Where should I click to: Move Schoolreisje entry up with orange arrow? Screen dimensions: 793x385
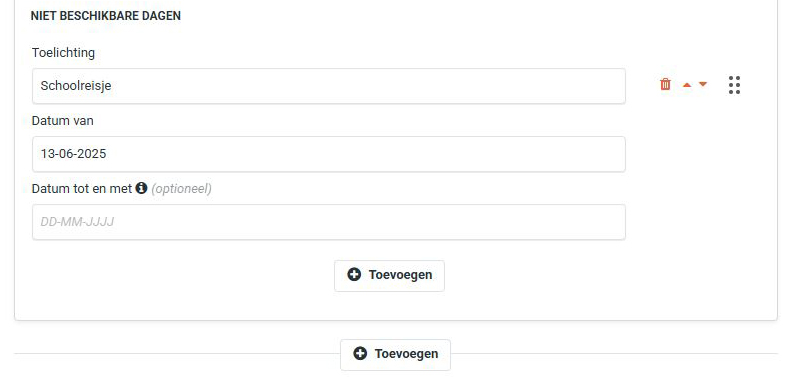click(x=686, y=85)
